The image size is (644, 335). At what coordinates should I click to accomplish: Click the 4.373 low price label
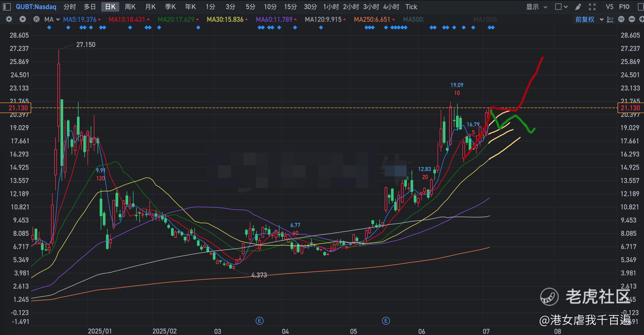tap(259, 275)
